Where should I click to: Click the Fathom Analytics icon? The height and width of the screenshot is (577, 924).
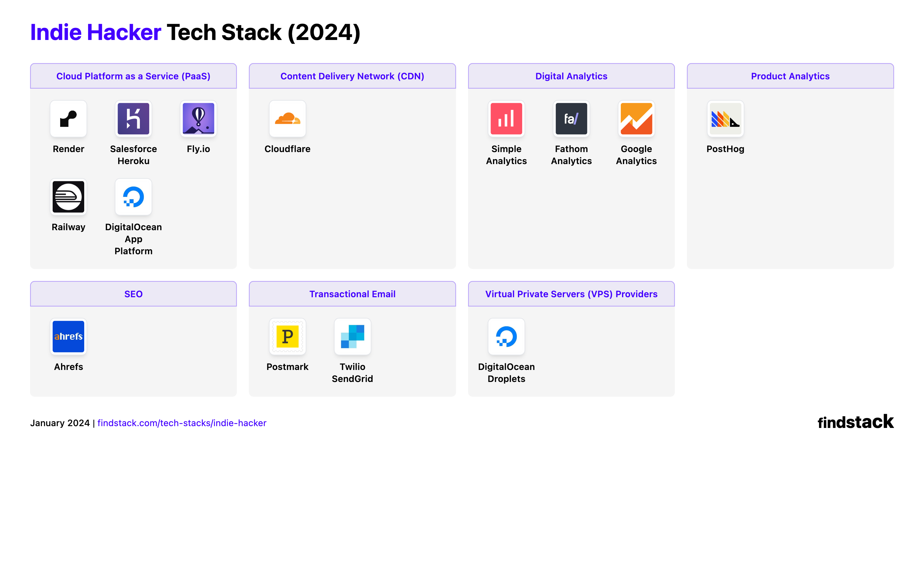point(571,119)
